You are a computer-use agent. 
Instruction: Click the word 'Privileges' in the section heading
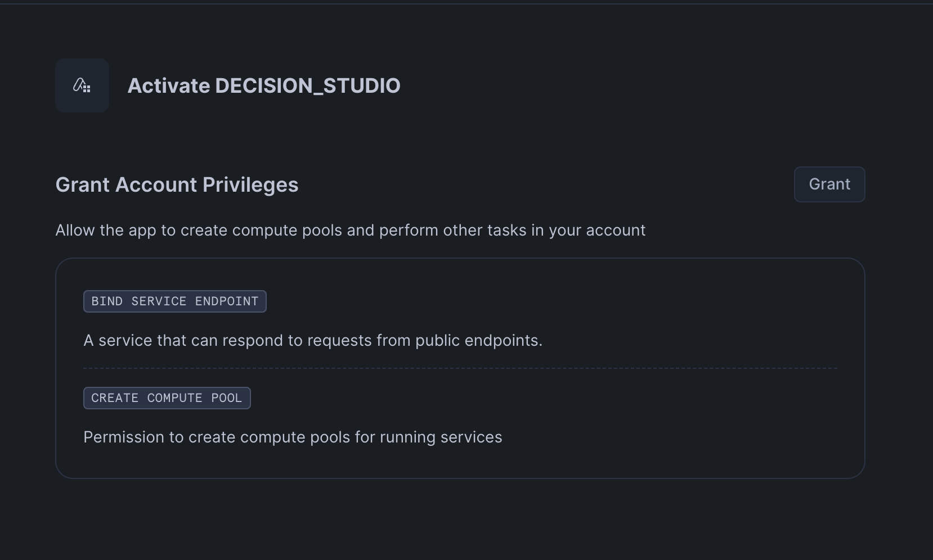pyautogui.click(x=250, y=185)
